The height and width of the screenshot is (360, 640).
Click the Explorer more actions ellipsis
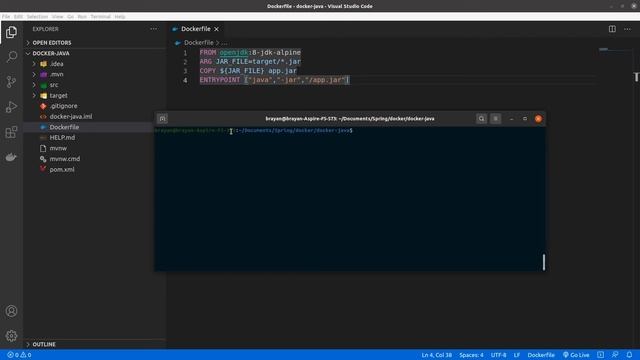coord(153,29)
